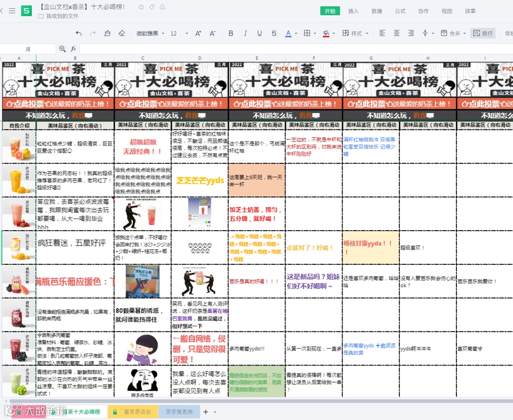
Task: Switch to the 茶茶像素画 sheet tab
Action: coord(179,412)
